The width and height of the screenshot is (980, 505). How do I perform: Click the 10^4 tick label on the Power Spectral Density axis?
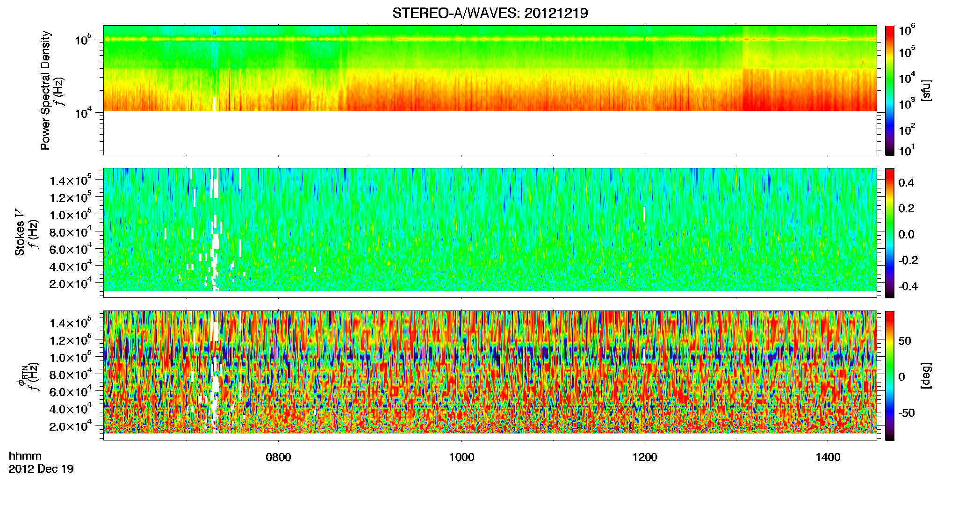pos(83,113)
